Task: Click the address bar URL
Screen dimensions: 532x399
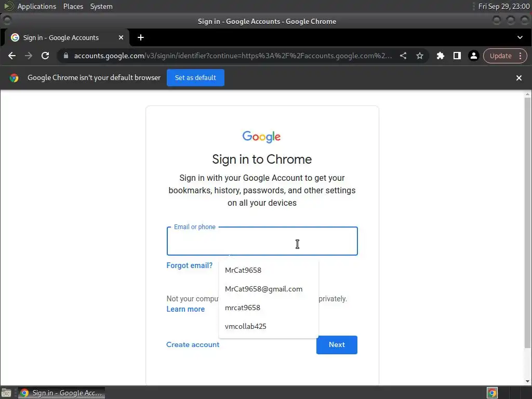Action: pyautogui.click(x=233, y=56)
